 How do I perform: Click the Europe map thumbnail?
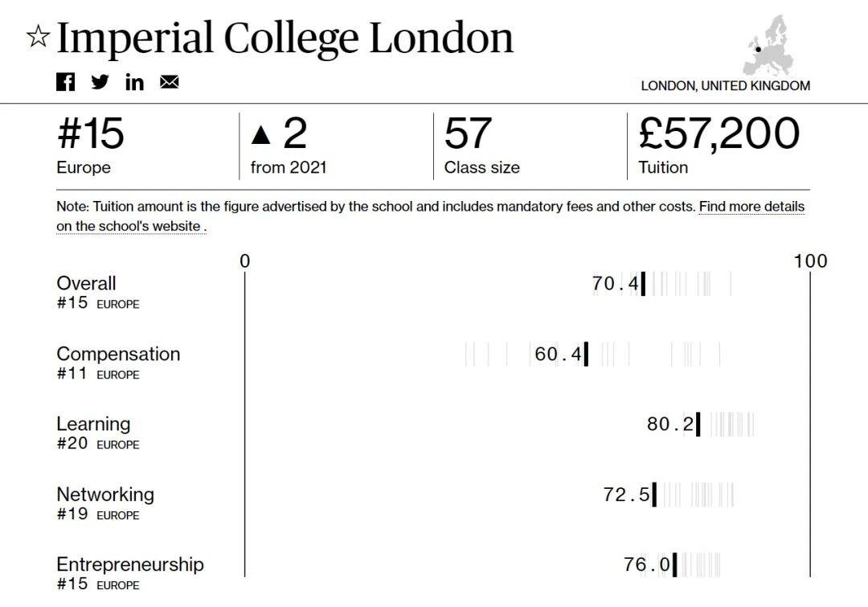pyautogui.click(x=768, y=46)
